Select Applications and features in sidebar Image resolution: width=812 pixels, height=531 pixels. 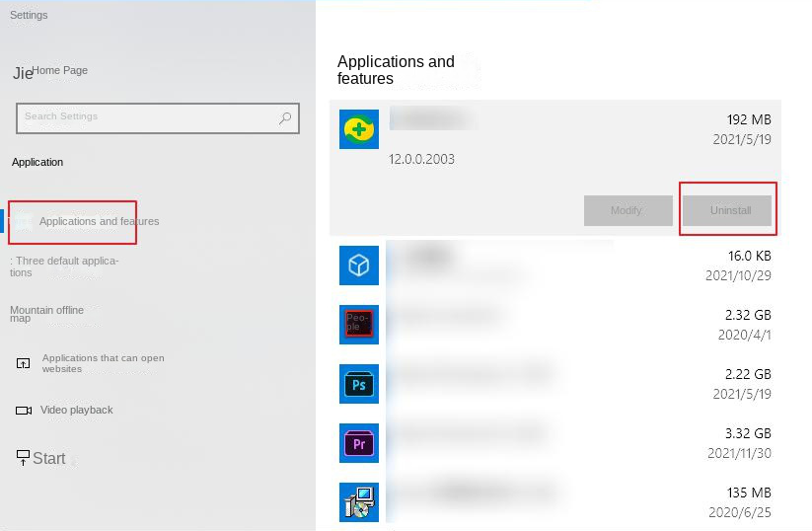[x=98, y=222]
